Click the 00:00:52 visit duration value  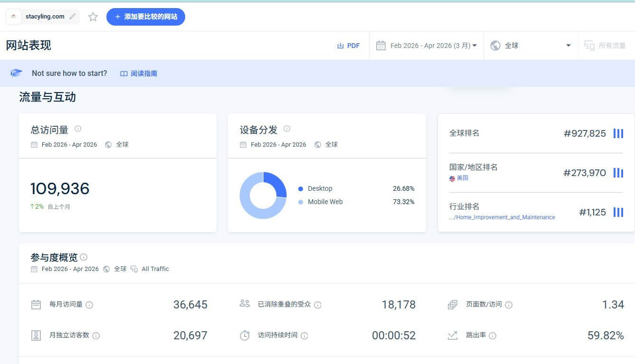click(394, 336)
